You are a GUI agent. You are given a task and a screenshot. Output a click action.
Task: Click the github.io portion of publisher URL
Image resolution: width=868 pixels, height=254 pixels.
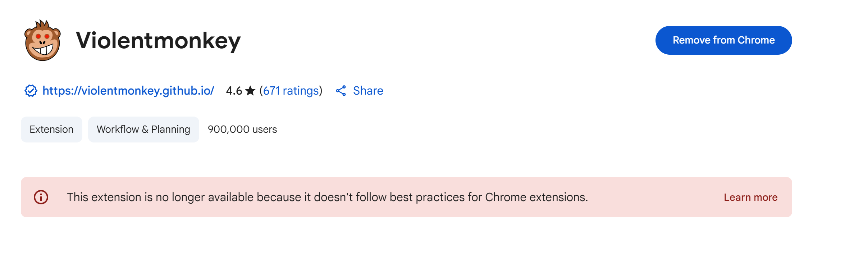click(x=188, y=91)
